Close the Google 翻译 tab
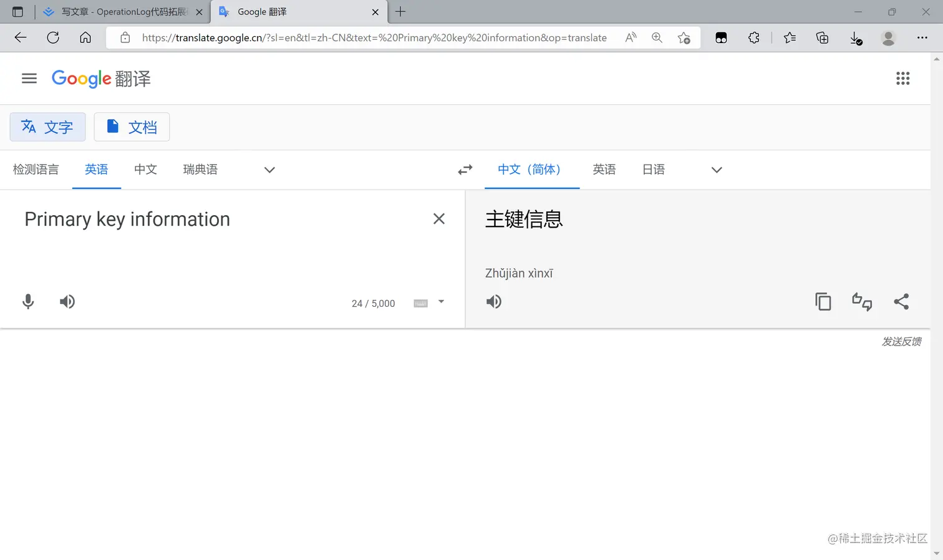This screenshot has width=943, height=560. [375, 12]
